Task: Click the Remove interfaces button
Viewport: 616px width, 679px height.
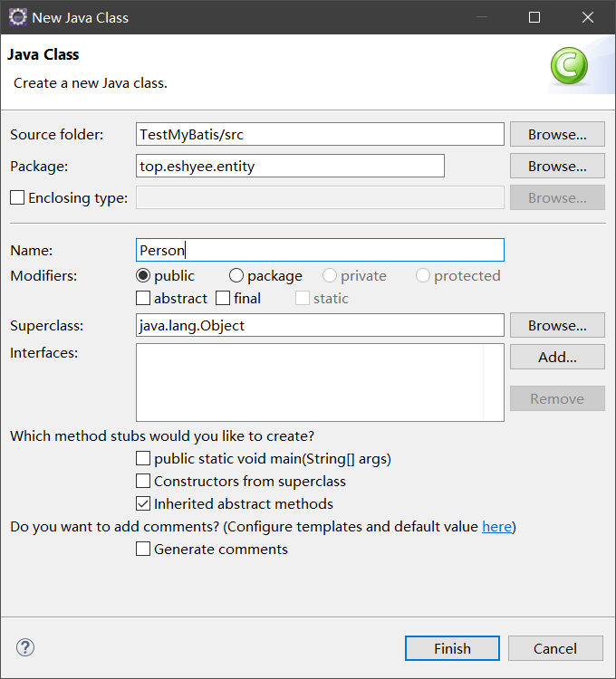Action: coord(557,398)
